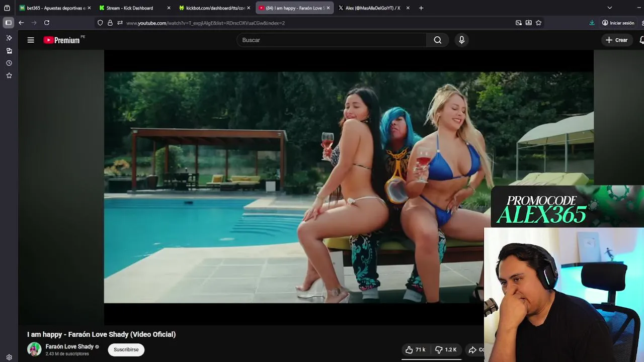Select the video title I am happy text
Image resolution: width=644 pixels, height=362 pixels.
coord(102,334)
